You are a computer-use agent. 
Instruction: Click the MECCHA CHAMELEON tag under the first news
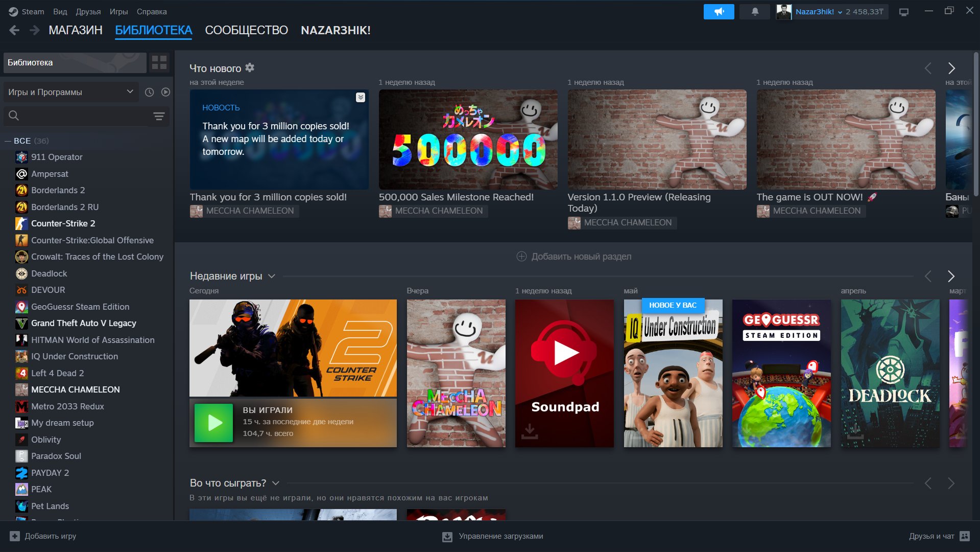click(244, 211)
